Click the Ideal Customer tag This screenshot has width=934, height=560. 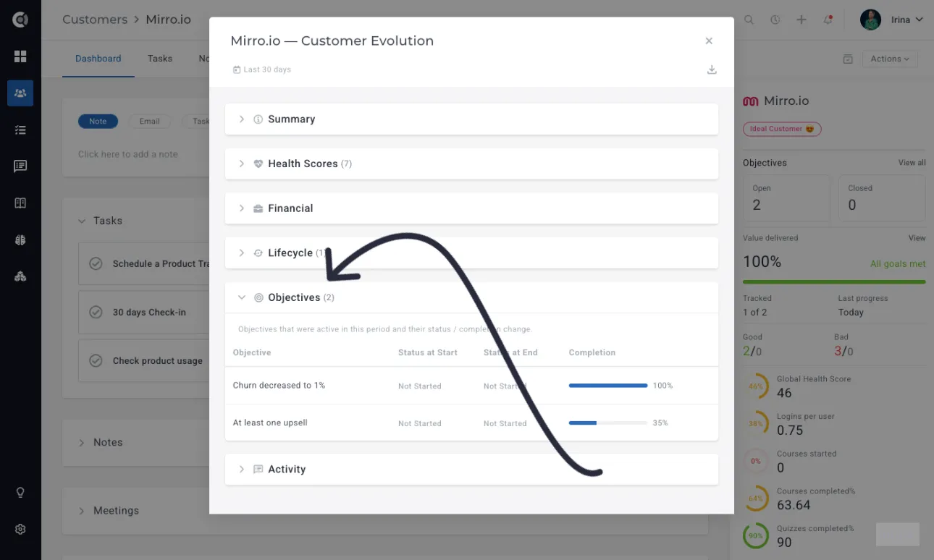pos(782,130)
